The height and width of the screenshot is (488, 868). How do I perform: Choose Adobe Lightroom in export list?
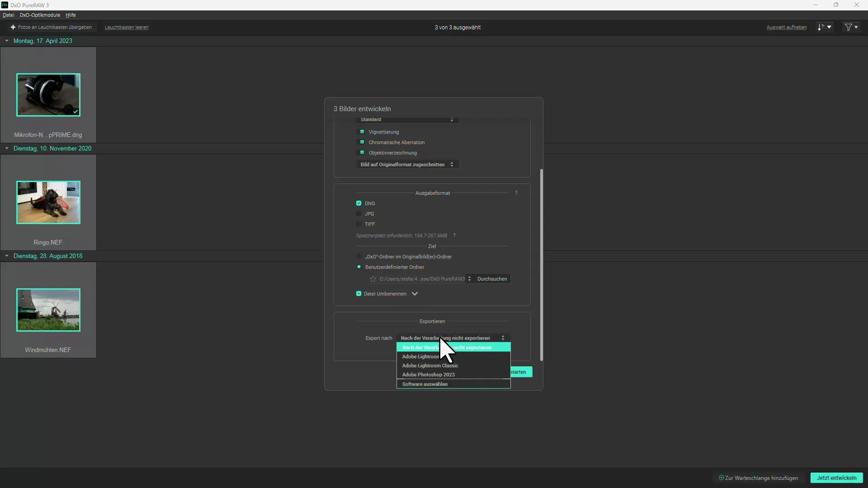click(x=453, y=357)
